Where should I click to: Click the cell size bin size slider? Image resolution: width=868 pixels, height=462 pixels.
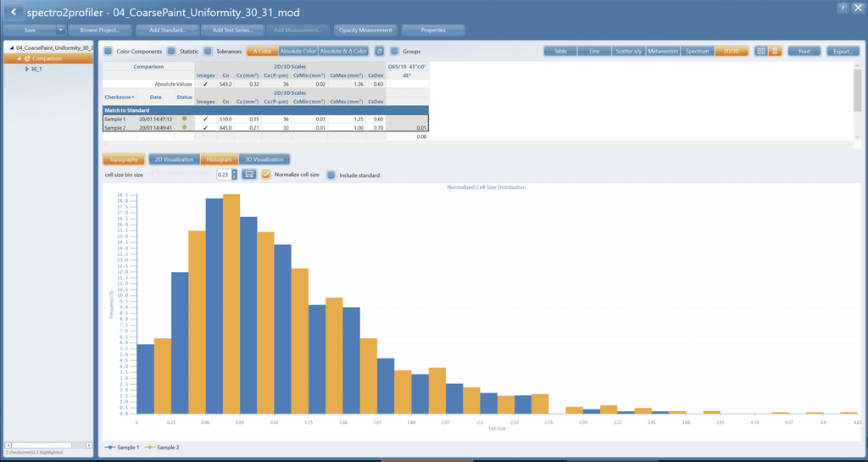[182, 175]
